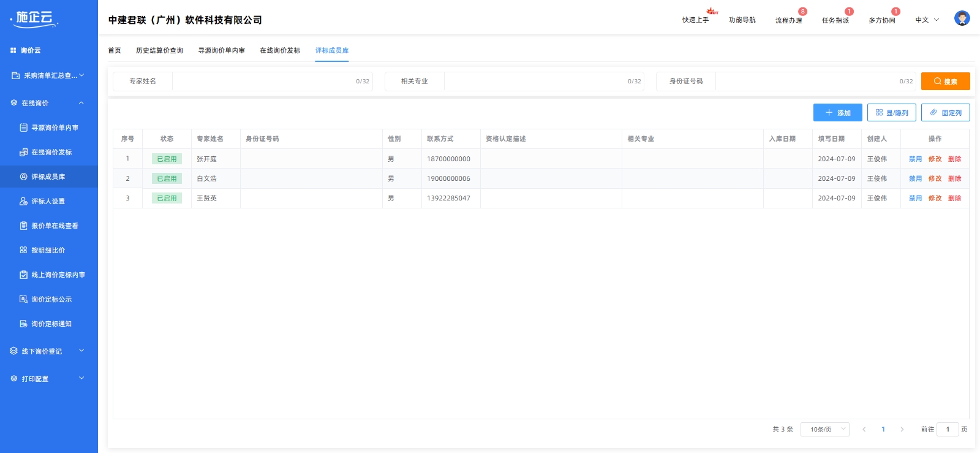The width and height of the screenshot is (980, 453).
Task: Open 报价单在线查看 sidebar entry
Action: pyautogui.click(x=55, y=226)
